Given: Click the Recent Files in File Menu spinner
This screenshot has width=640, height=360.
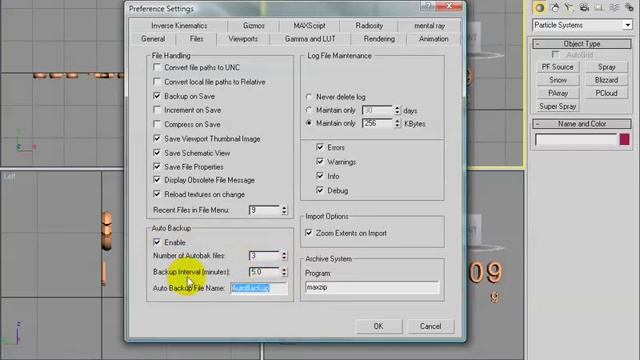Looking at the screenshot, I should (x=284, y=210).
